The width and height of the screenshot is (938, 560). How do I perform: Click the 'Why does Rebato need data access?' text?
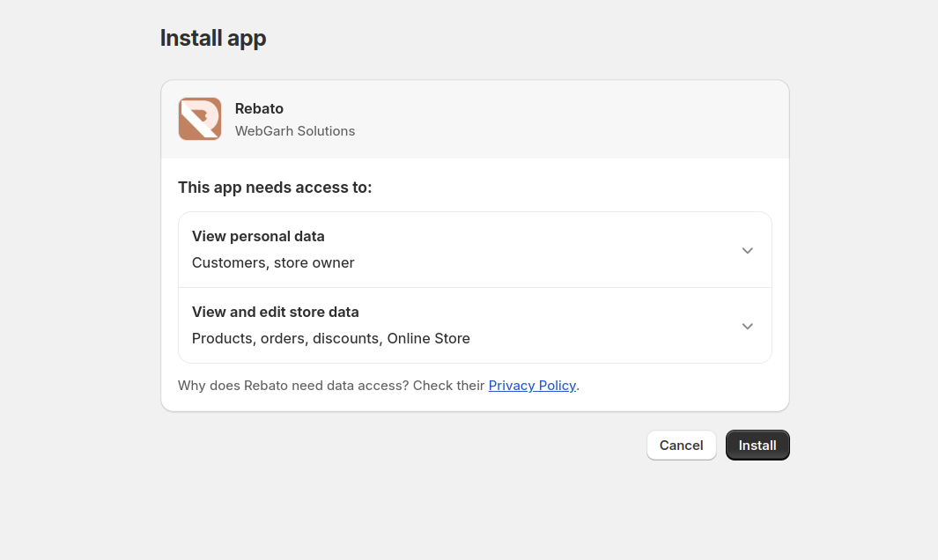292,386
